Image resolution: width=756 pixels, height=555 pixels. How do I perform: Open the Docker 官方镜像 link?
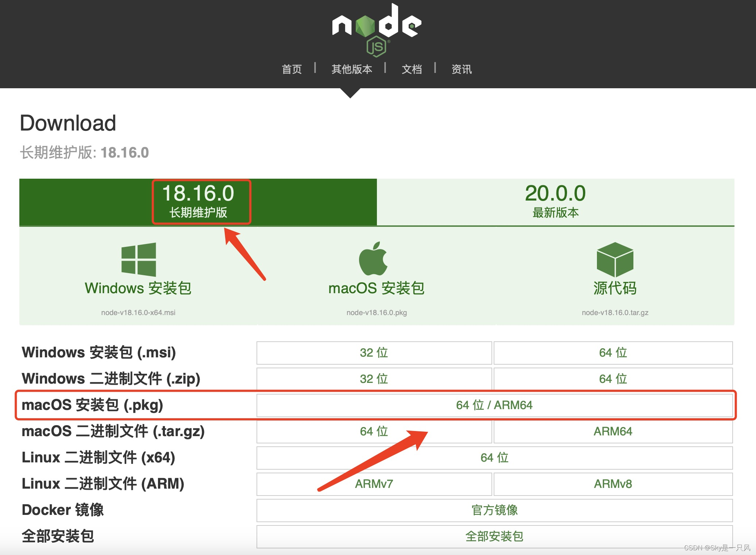click(x=494, y=510)
